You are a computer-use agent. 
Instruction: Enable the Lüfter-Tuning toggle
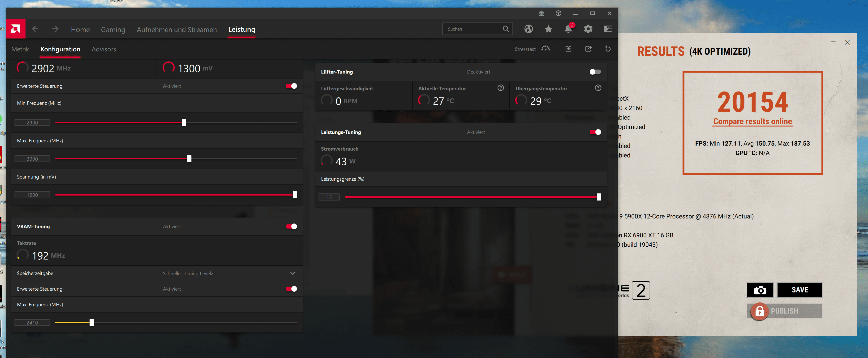click(595, 72)
